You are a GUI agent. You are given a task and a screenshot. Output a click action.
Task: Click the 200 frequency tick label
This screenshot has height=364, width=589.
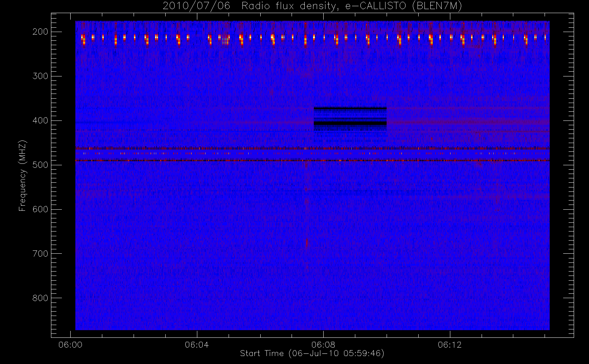(x=40, y=32)
